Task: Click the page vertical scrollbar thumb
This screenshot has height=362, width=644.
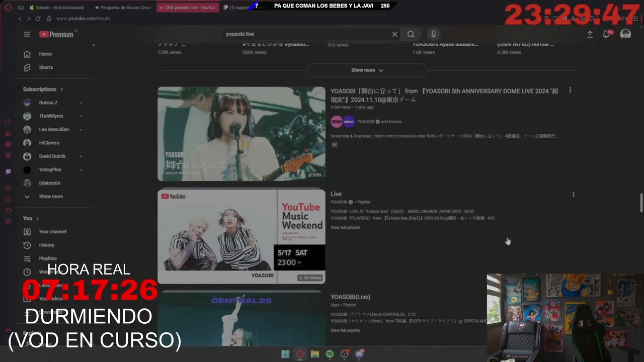Action: (641, 203)
